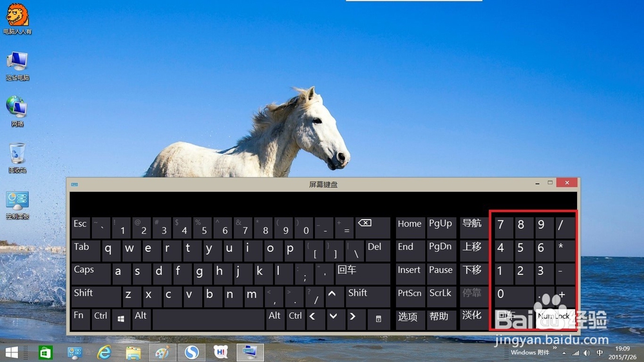Tap the Home key

coord(410,227)
